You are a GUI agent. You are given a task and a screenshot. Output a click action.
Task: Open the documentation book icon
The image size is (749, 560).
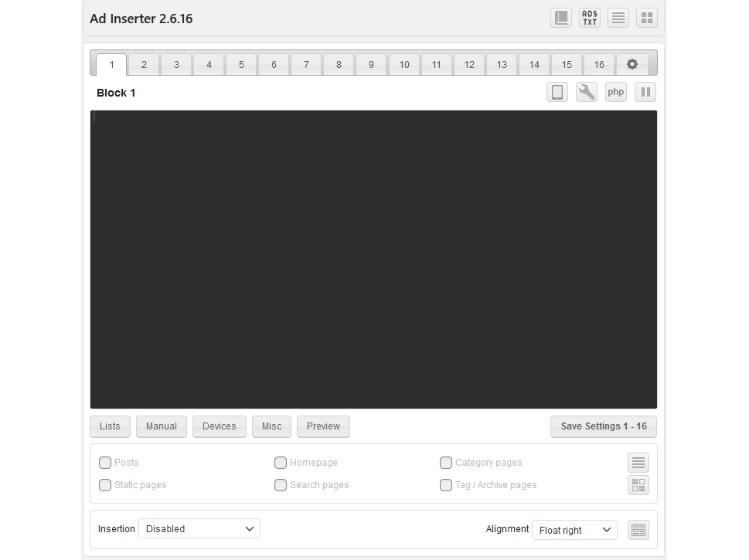561,18
